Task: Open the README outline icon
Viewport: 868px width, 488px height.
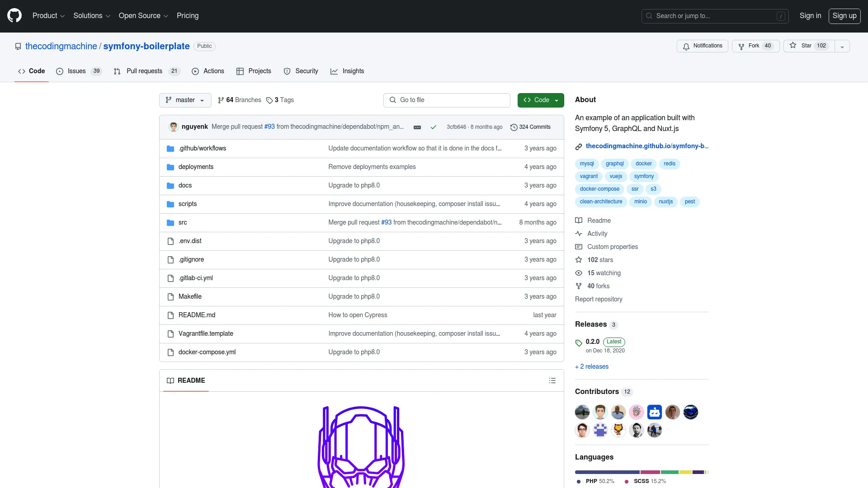Action: pos(552,381)
